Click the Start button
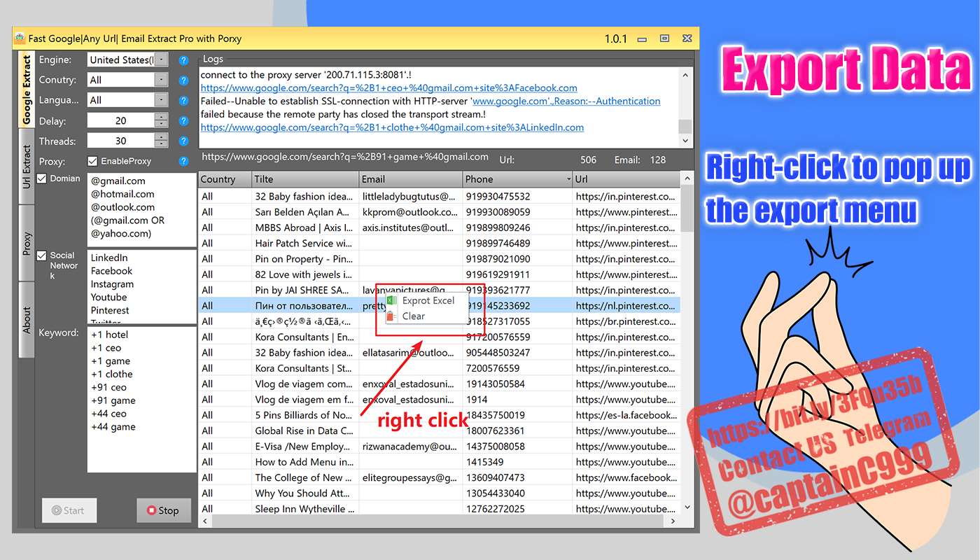 [69, 510]
